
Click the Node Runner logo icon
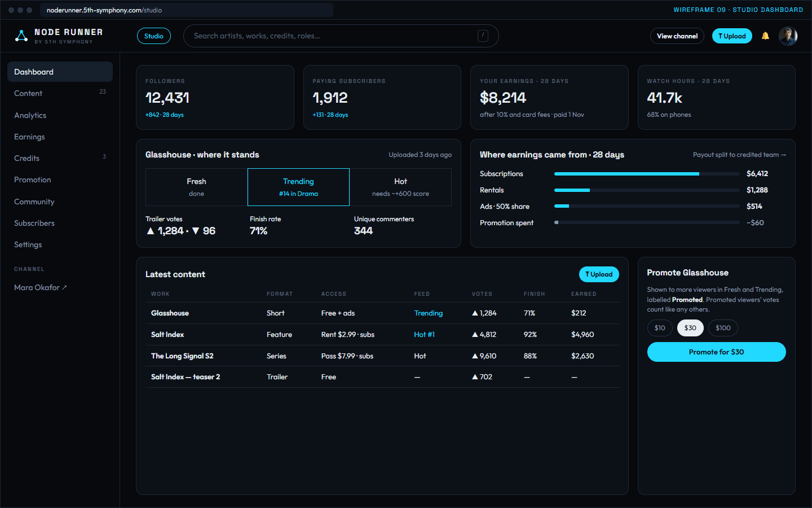pyautogui.click(x=21, y=36)
